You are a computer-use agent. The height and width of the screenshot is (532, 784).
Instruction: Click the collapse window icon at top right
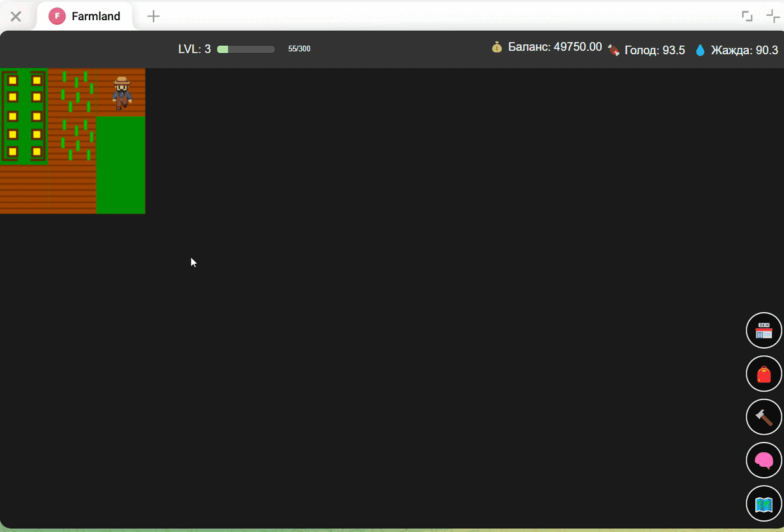(x=773, y=16)
